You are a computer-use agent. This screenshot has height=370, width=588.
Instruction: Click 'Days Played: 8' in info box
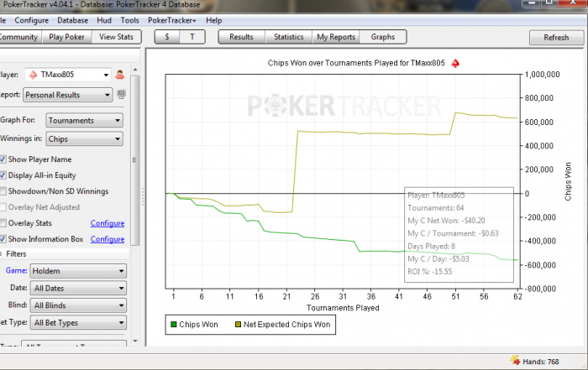(431, 246)
